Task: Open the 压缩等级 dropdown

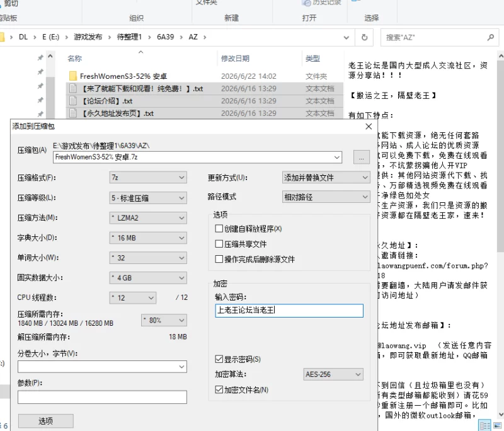Action: pos(148,198)
